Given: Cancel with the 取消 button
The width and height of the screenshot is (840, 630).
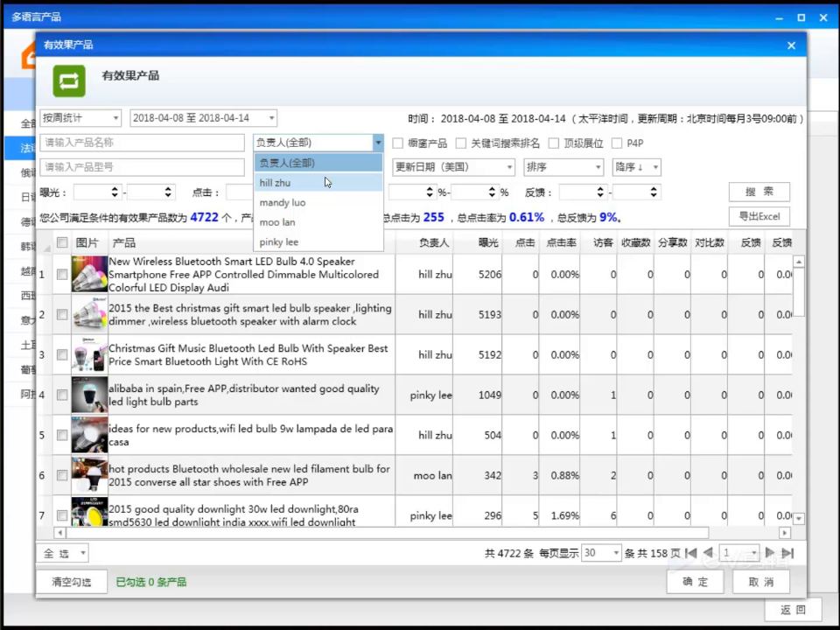Looking at the screenshot, I should pyautogui.click(x=760, y=582).
